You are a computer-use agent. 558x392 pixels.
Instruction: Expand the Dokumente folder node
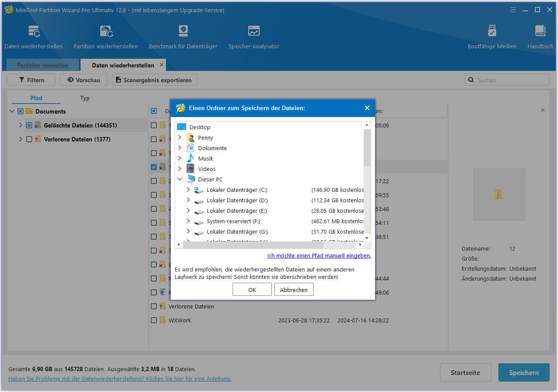point(179,148)
